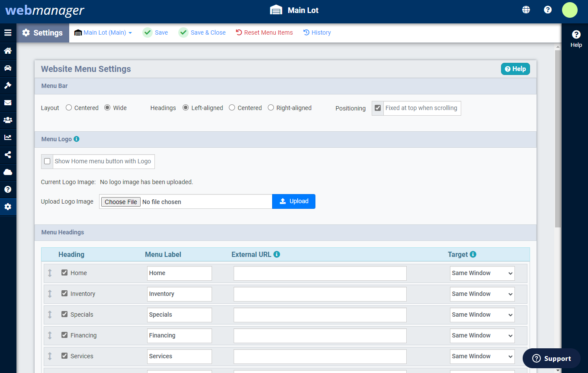Screen dimensions: 588x373
Task: Select Right-aligned headings option
Action: coord(270,107)
